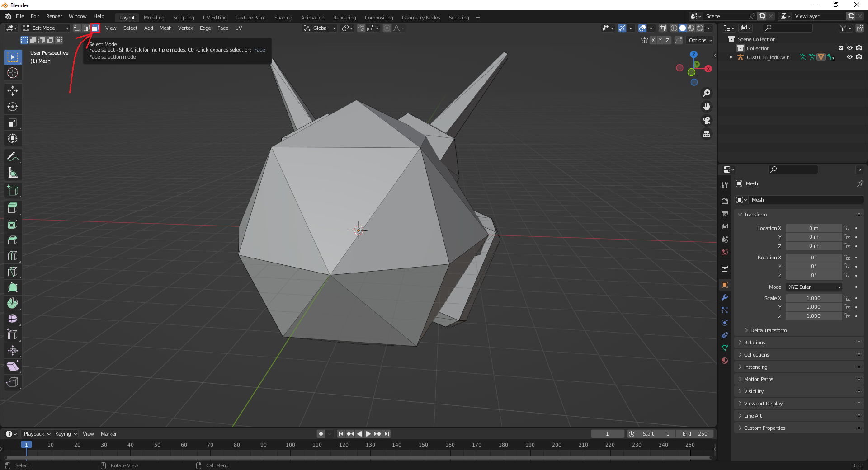Screen dimensions: 868x470
Task: Select the Knife tool
Action: (x=13, y=272)
